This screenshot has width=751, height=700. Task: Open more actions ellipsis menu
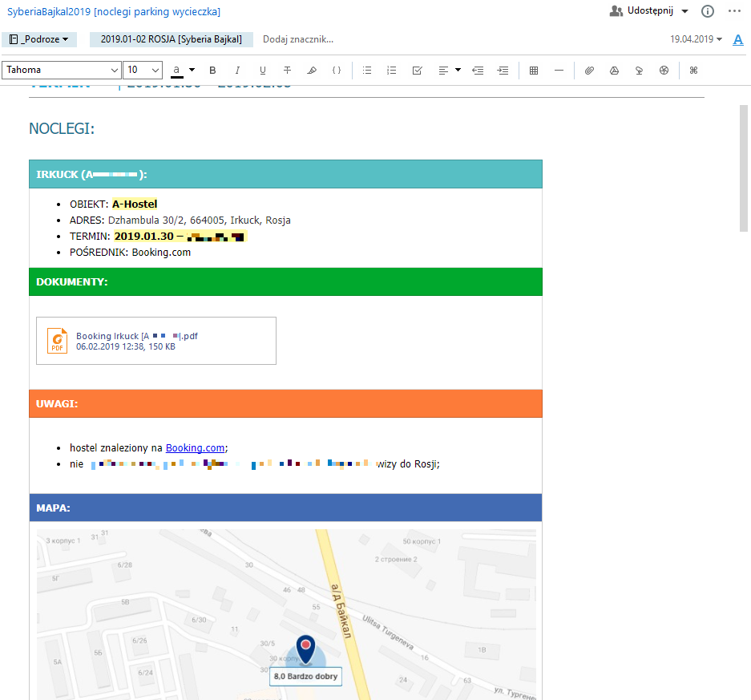point(734,11)
